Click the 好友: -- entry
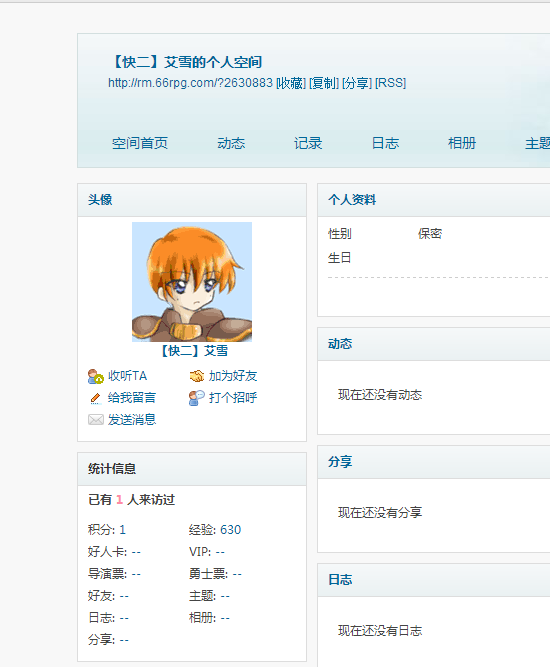Screen dimensions: 550x667 [x=108, y=596]
